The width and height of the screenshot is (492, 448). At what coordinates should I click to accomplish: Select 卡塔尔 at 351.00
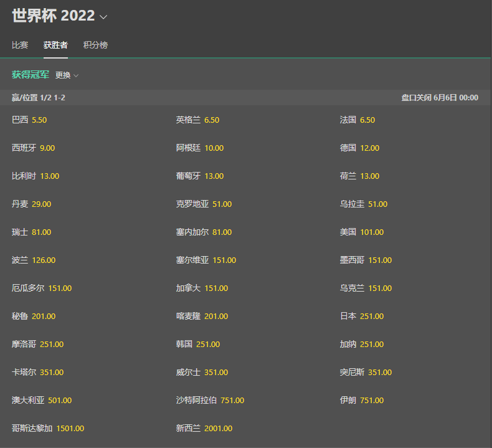pyautogui.click(x=37, y=373)
